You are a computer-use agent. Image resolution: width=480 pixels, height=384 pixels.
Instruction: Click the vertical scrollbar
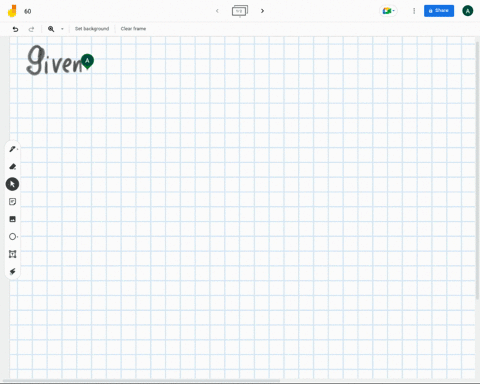pyautogui.click(x=478, y=170)
